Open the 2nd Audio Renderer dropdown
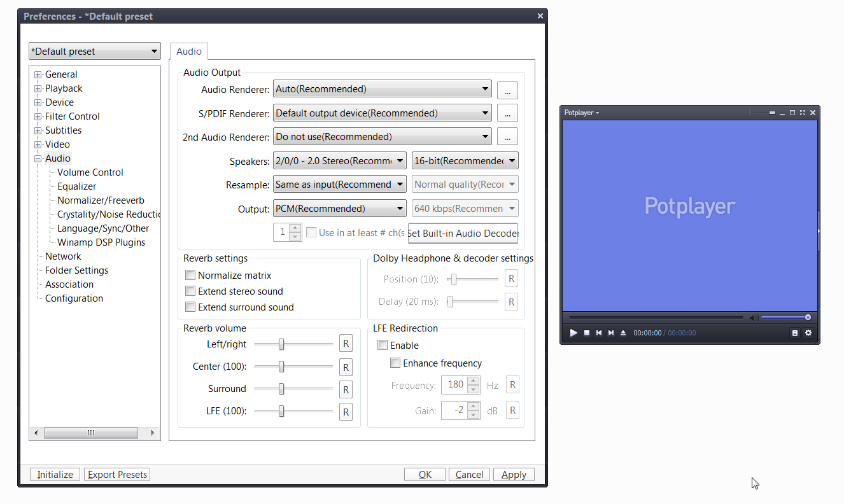 click(x=383, y=137)
